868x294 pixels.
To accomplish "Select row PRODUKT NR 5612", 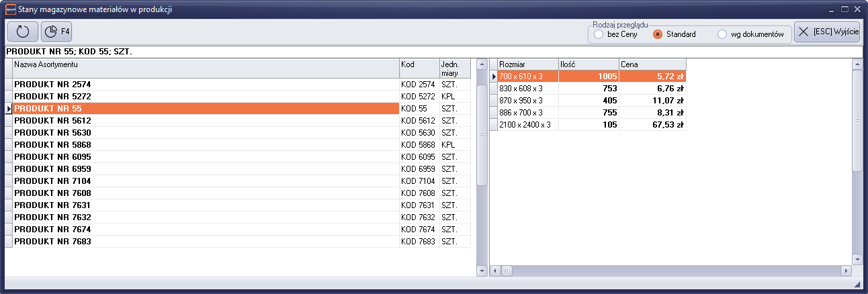I will 205,120.
